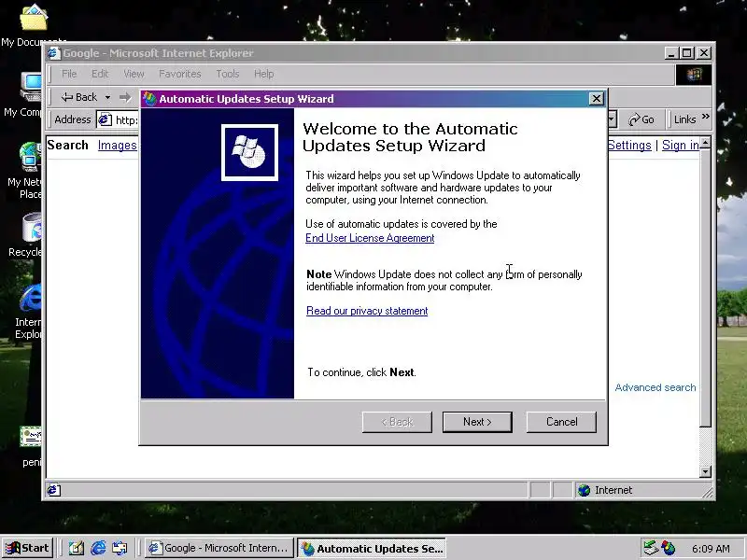Click the network connection tray icon

pyautogui.click(x=650, y=548)
